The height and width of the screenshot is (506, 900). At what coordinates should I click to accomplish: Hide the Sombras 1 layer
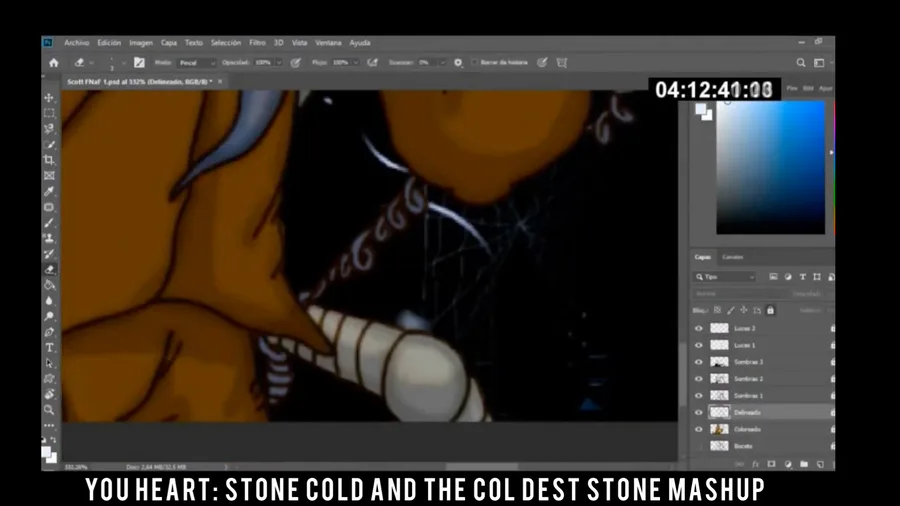[x=699, y=395]
